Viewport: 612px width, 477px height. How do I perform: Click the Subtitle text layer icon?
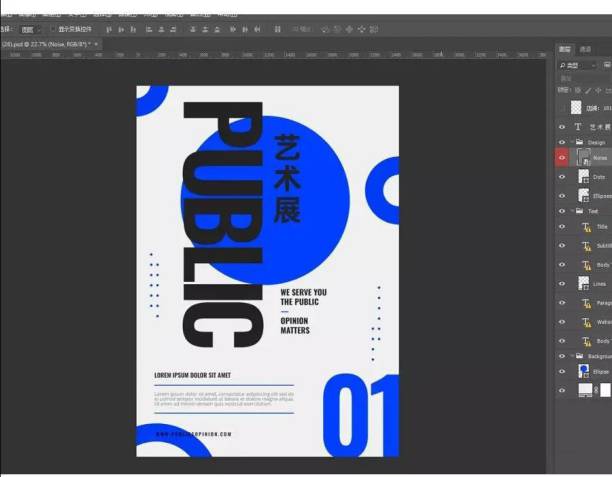pos(586,246)
